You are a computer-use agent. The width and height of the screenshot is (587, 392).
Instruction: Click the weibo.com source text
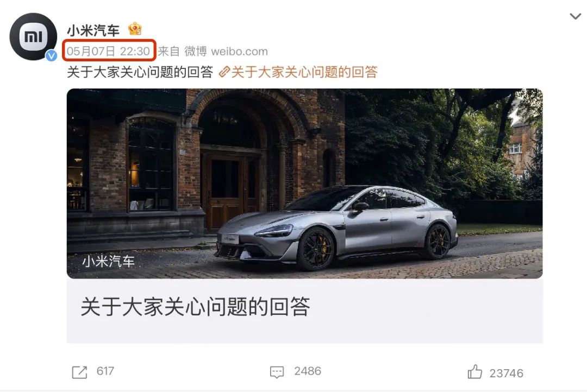click(x=240, y=51)
